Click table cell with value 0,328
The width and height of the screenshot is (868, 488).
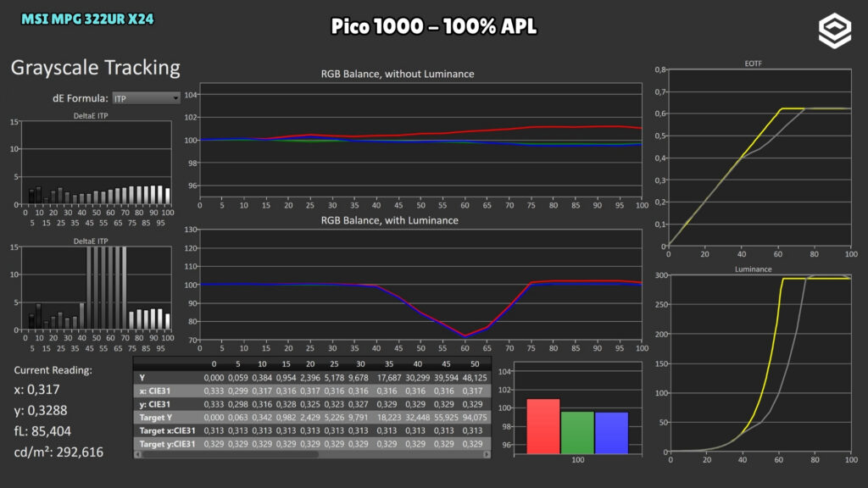[x=287, y=404]
